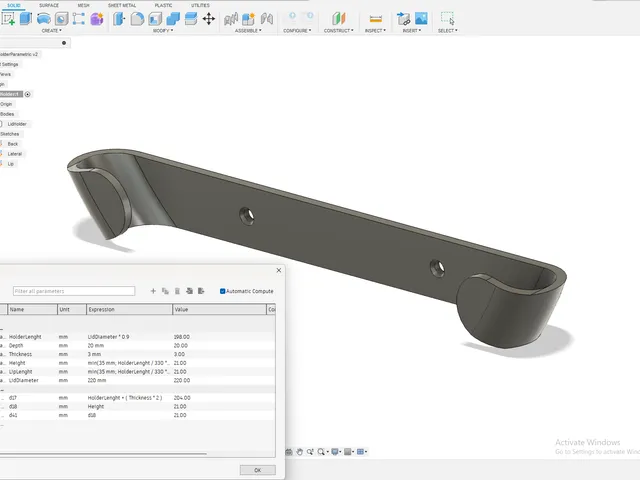The height and width of the screenshot is (480, 640).
Task: Select the Combine tool icon
Action: click(173, 19)
